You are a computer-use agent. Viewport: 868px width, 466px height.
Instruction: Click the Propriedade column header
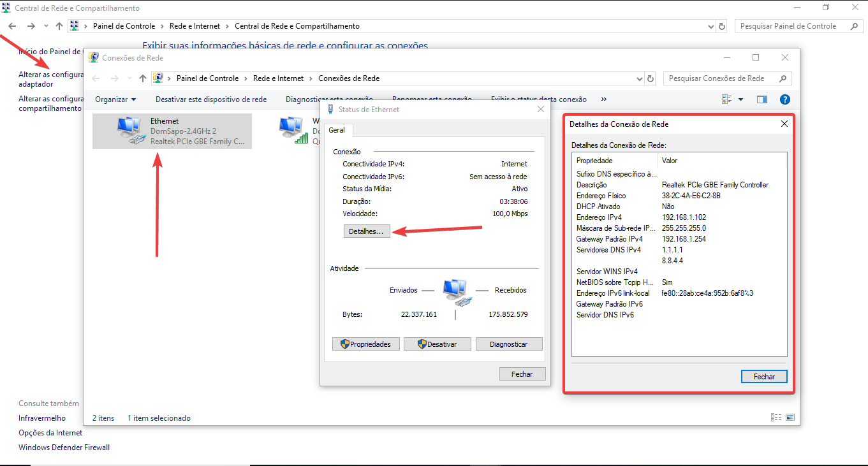[615, 161]
